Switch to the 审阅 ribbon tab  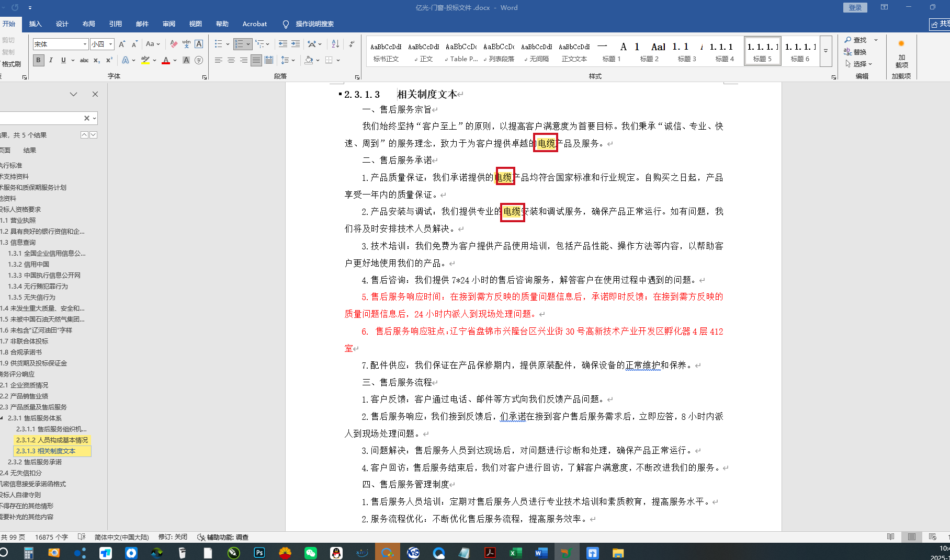[x=168, y=24]
